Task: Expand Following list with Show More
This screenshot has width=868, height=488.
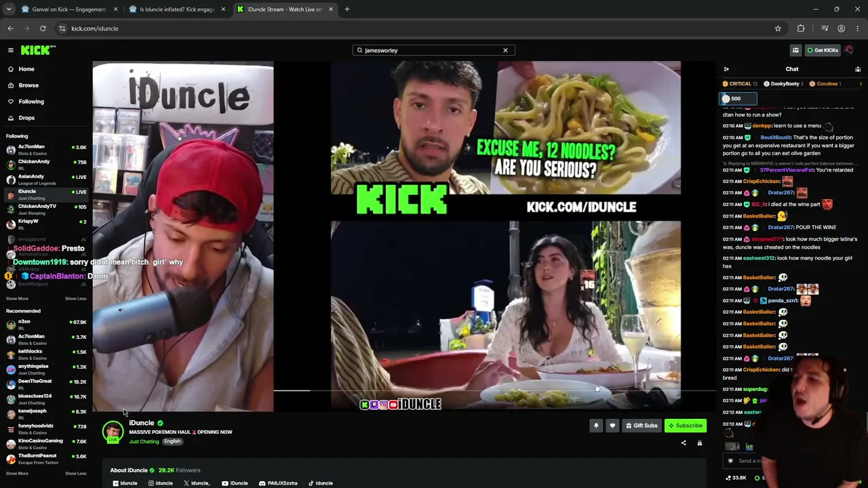Action: (17, 299)
